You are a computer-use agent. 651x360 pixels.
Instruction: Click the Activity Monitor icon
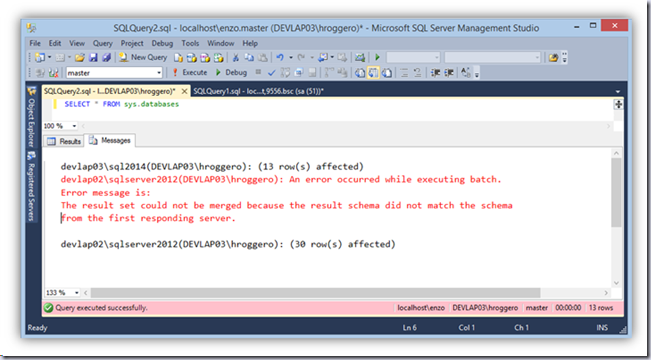click(360, 57)
